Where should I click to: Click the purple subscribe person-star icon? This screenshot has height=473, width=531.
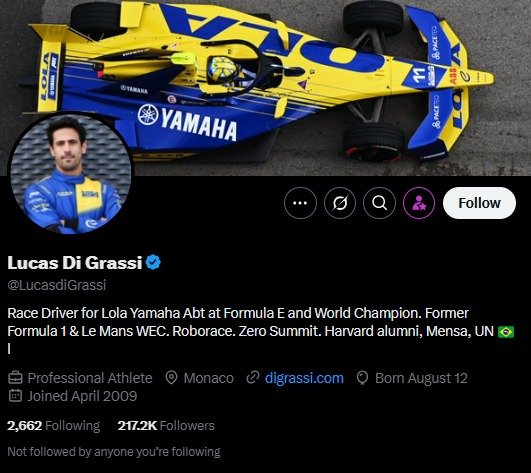pos(419,203)
